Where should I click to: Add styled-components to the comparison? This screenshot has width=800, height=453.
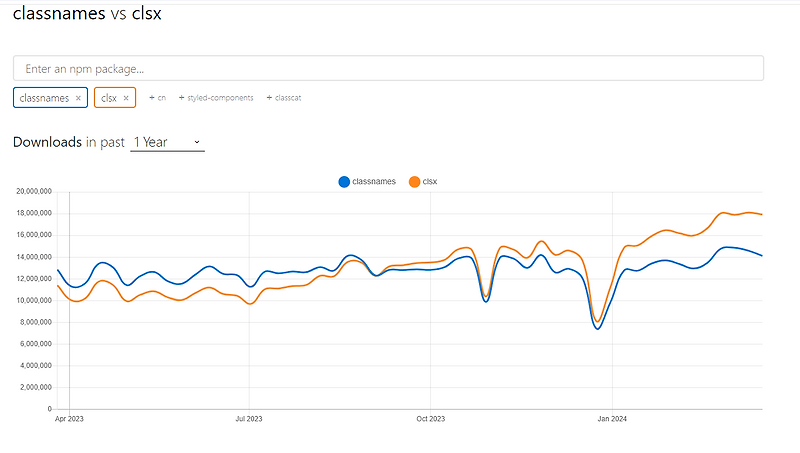(x=216, y=98)
